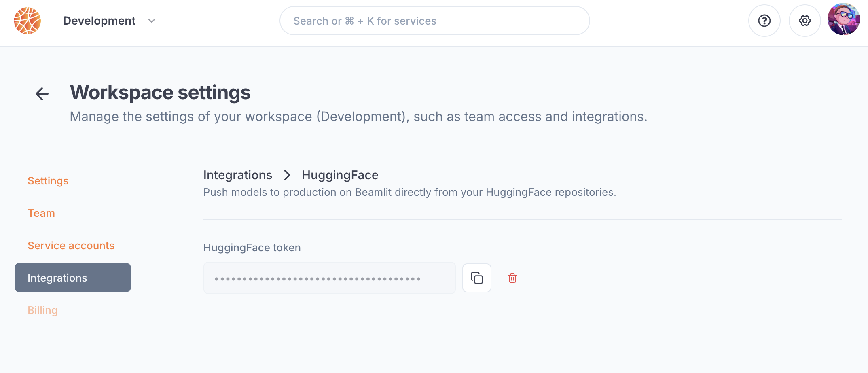The width and height of the screenshot is (868, 373).
Task: Delete the HuggingFace token
Action: tap(512, 278)
